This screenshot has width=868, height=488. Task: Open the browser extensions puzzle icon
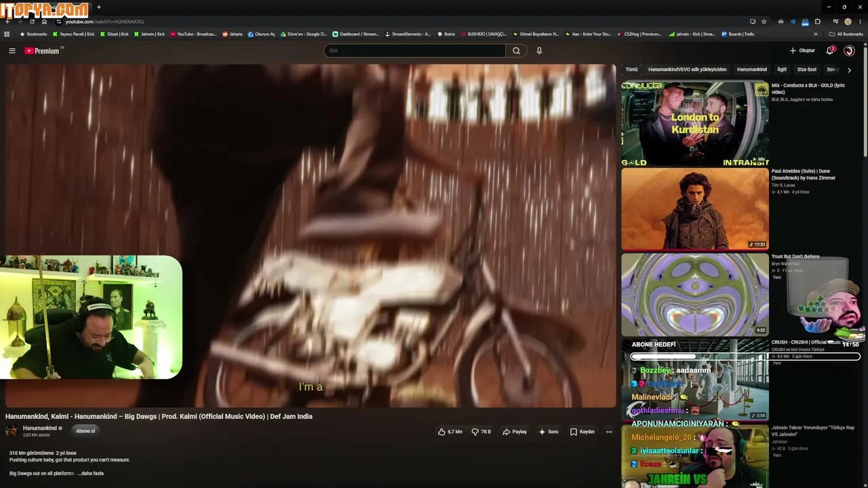pyautogui.click(x=817, y=22)
